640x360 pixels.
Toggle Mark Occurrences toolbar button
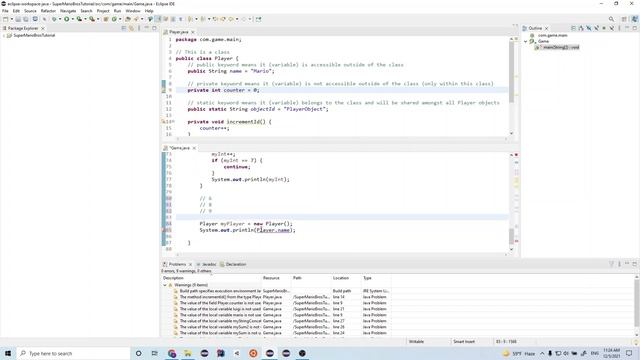point(158,19)
